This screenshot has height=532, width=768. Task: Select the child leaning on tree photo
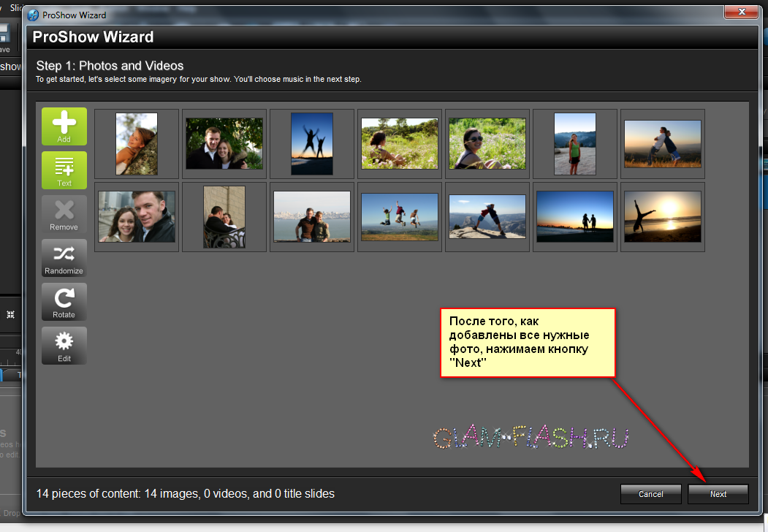(137, 144)
